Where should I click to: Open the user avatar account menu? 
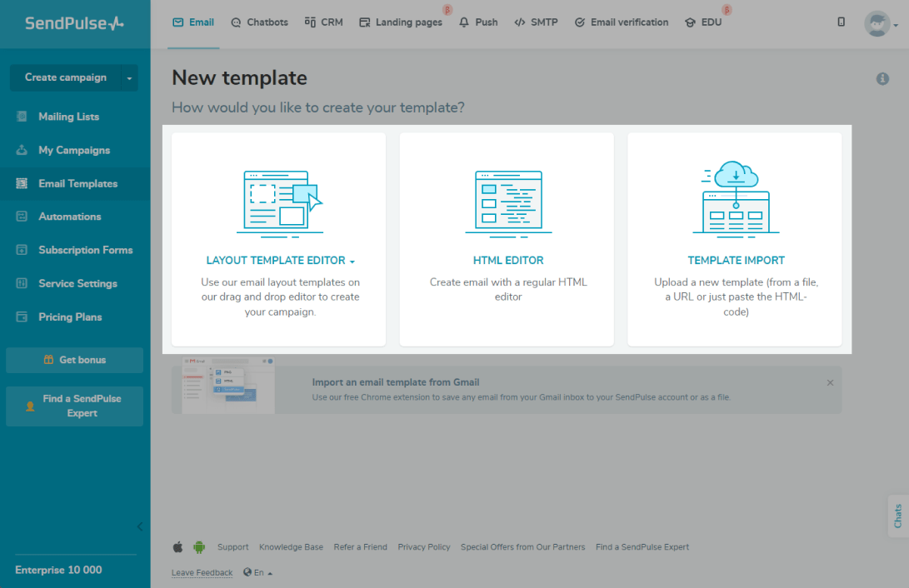click(881, 24)
